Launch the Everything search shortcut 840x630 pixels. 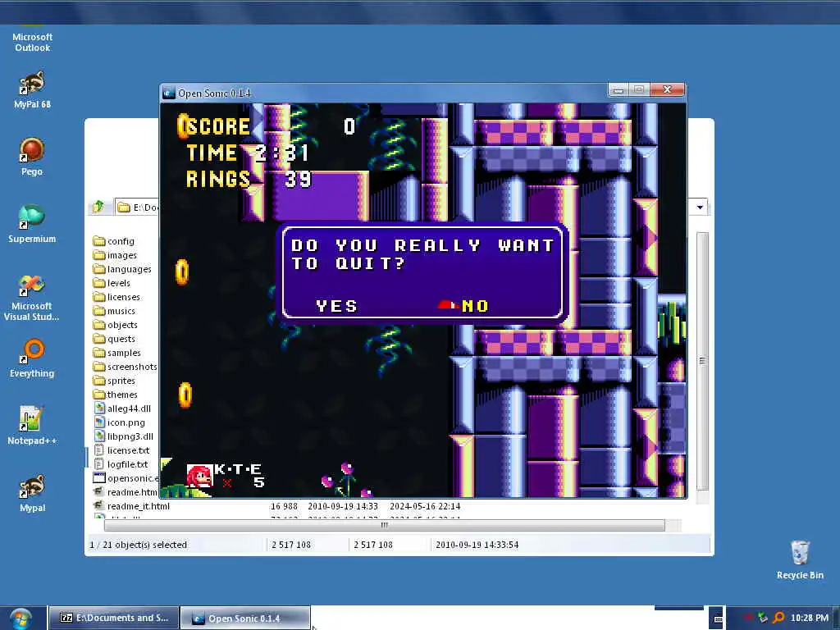(x=32, y=359)
